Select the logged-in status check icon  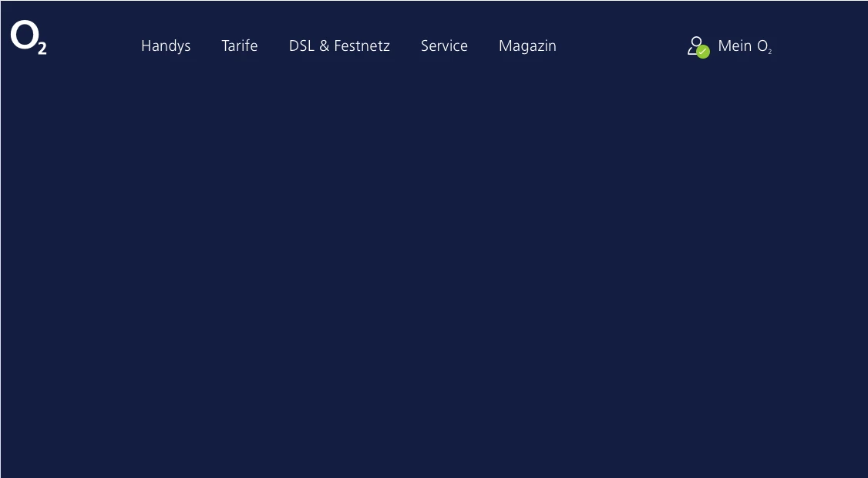(703, 52)
